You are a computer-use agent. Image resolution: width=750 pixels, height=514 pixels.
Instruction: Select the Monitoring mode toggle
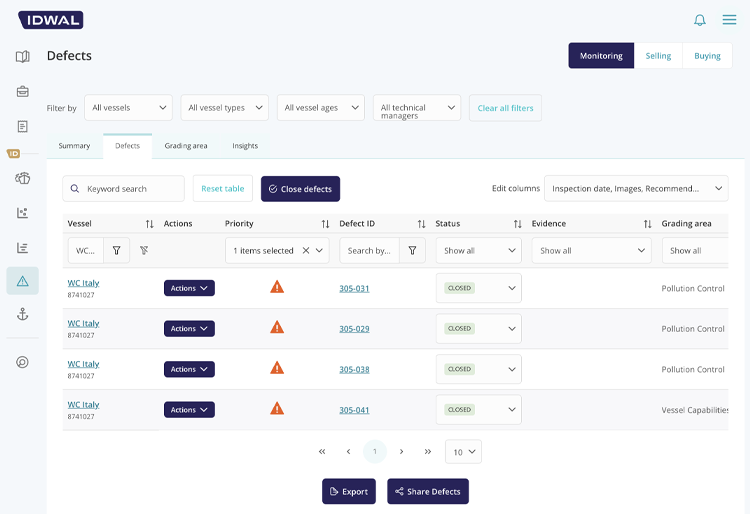601,56
